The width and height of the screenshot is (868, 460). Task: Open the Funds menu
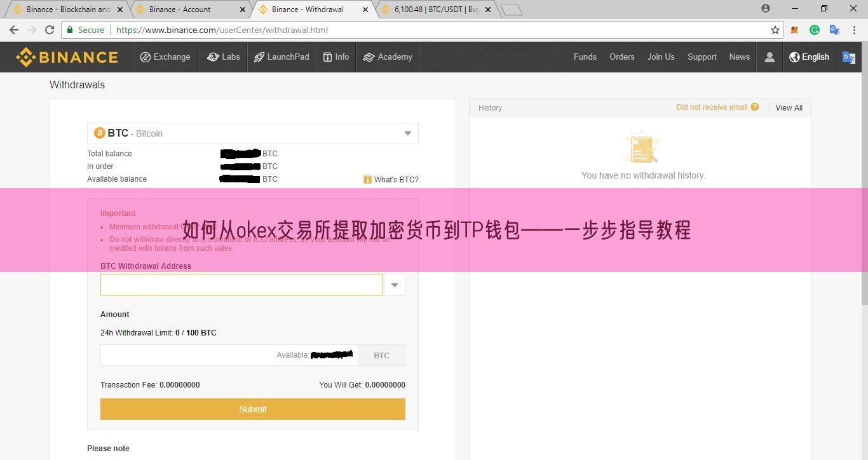(585, 57)
